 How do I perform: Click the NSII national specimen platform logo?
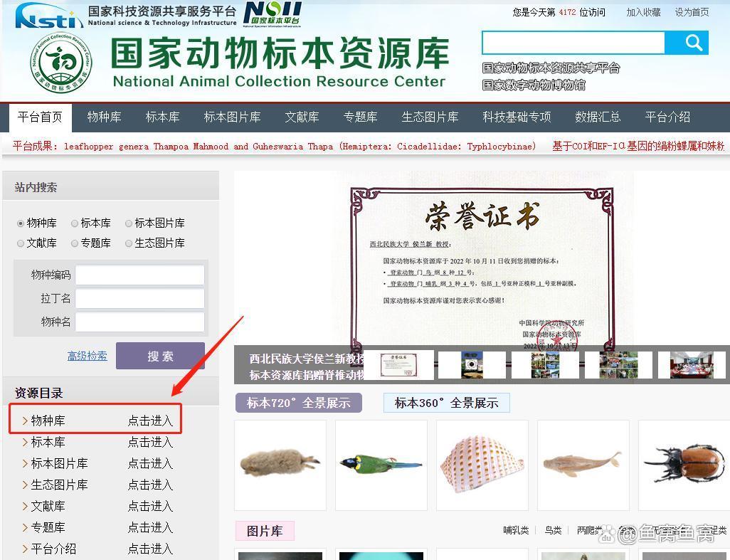(x=273, y=14)
